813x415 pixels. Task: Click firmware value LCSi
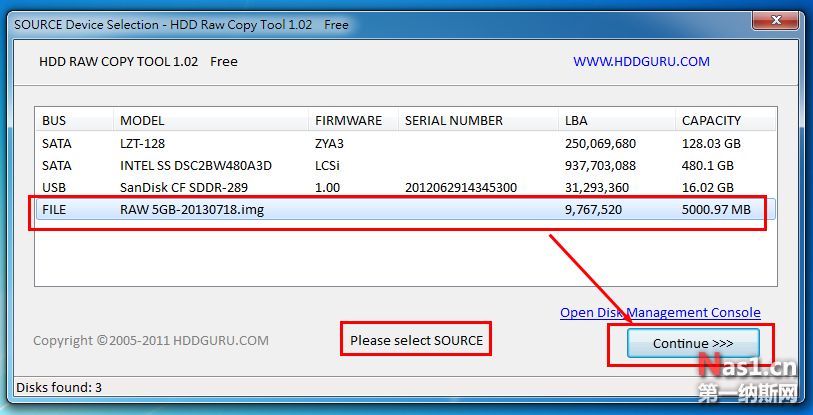[327, 166]
